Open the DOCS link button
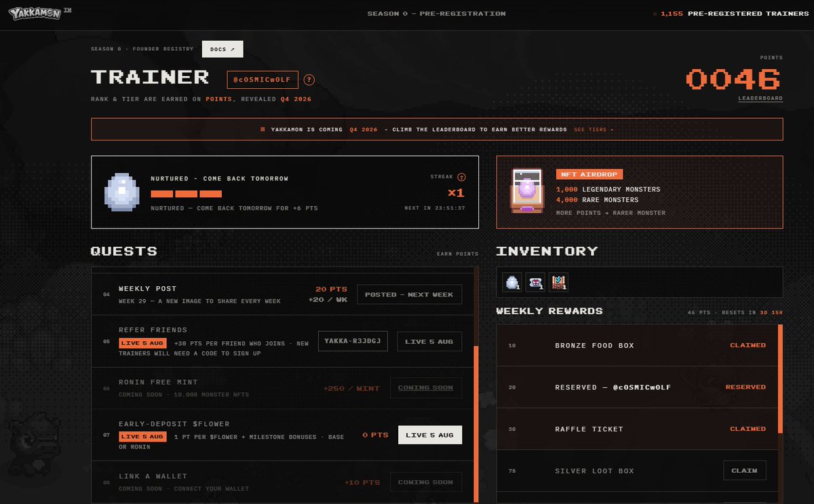The image size is (814, 504). tap(222, 49)
